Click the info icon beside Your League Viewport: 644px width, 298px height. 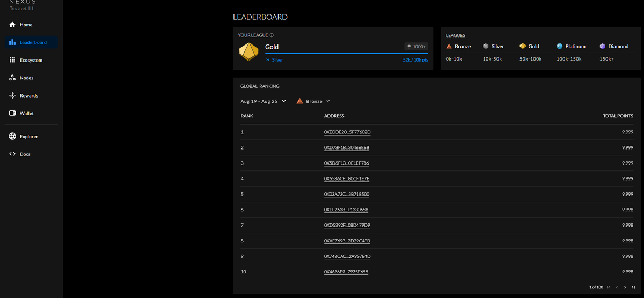click(x=272, y=35)
